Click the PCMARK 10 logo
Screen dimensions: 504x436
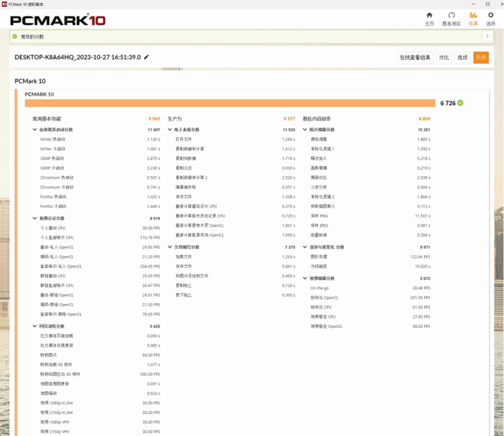[x=58, y=21]
